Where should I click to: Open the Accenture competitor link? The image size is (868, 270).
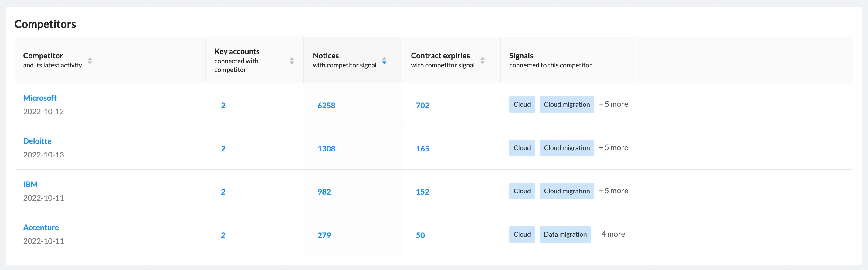[x=41, y=227]
